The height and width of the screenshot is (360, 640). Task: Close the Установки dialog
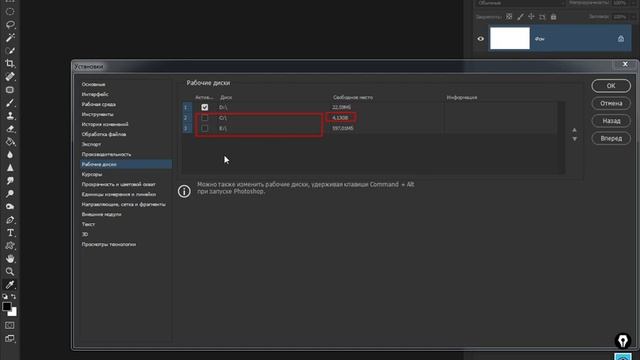pos(625,64)
